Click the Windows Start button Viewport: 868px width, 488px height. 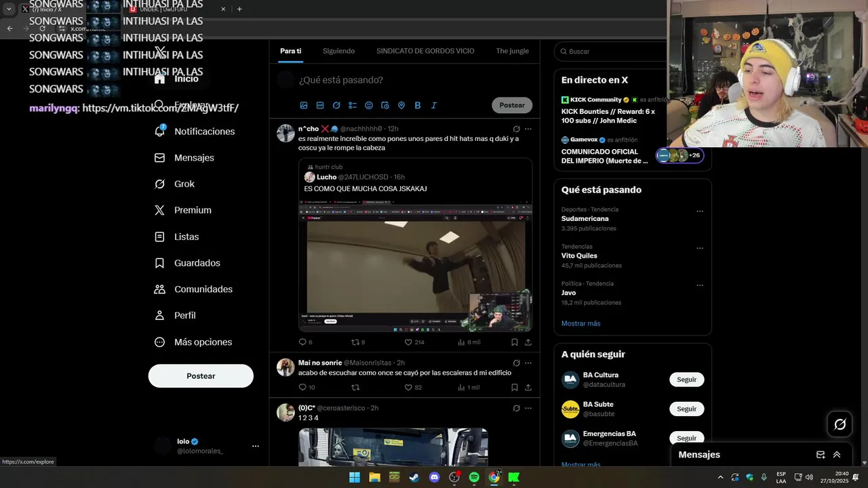coord(355,477)
